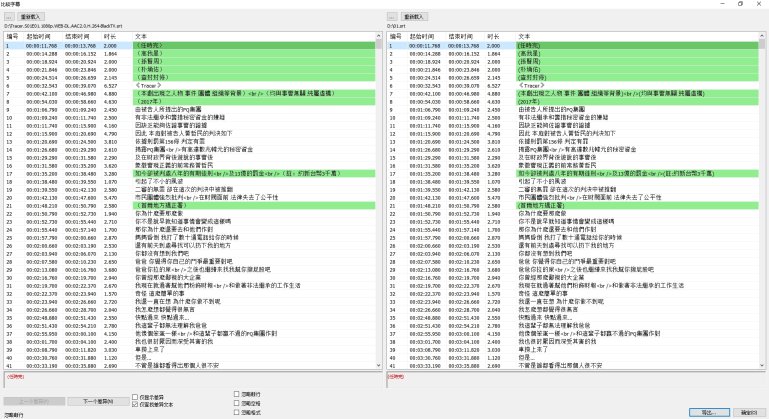Click the left list scrollbar thumb
The height and width of the screenshot is (419, 769).
379,44
